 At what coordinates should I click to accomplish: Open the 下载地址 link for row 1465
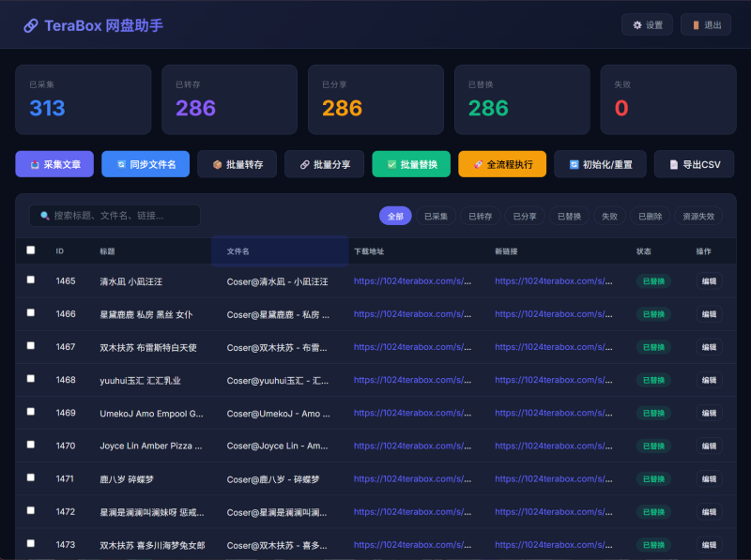(x=412, y=281)
